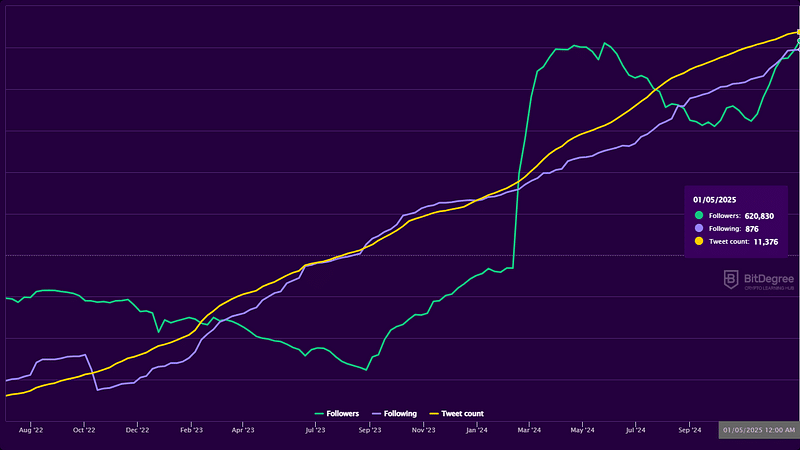Click the purple Following legend line marker

[x=377, y=413]
